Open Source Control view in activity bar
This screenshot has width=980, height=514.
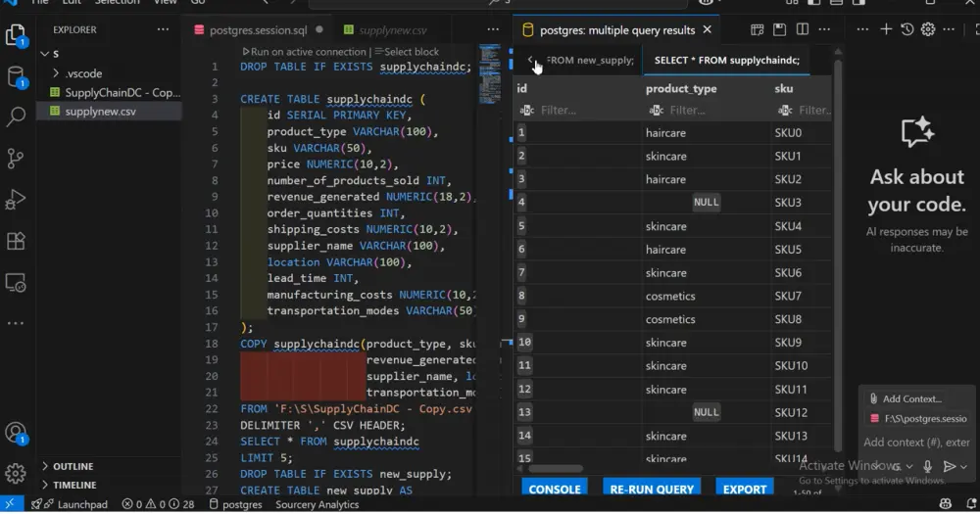tap(16, 158)
